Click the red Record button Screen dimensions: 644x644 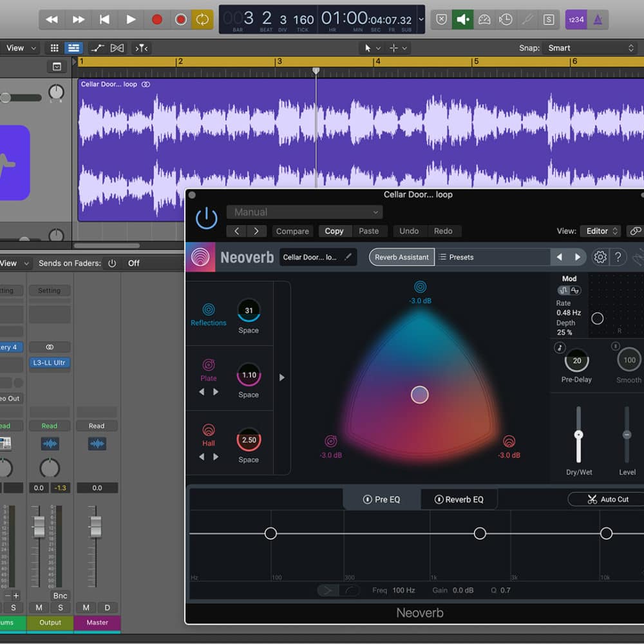157,19
